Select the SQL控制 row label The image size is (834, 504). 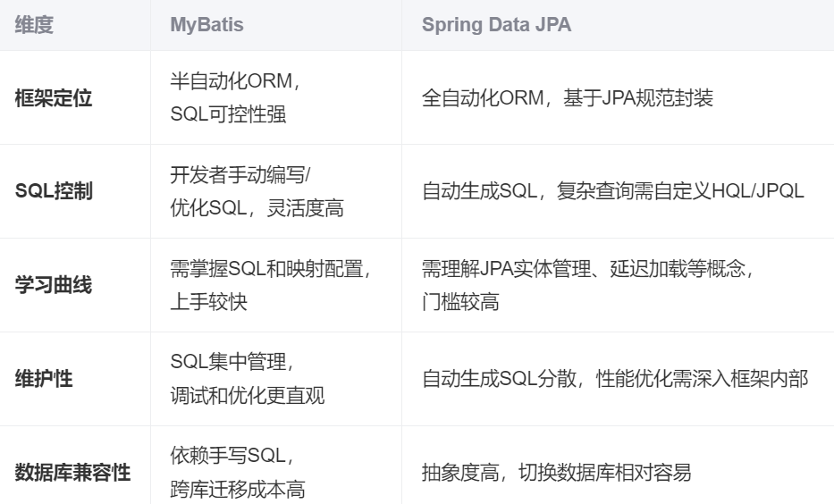click(54, 191)
